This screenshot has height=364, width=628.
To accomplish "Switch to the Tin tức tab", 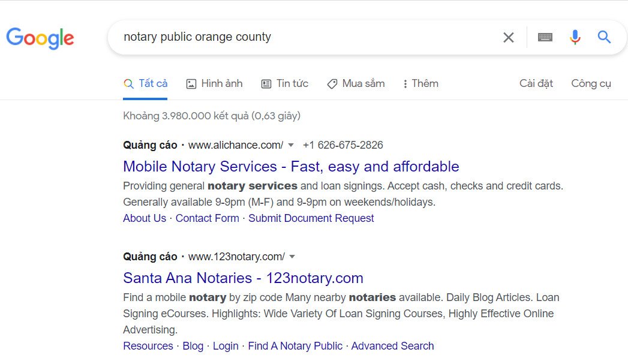I will [285, 84].
